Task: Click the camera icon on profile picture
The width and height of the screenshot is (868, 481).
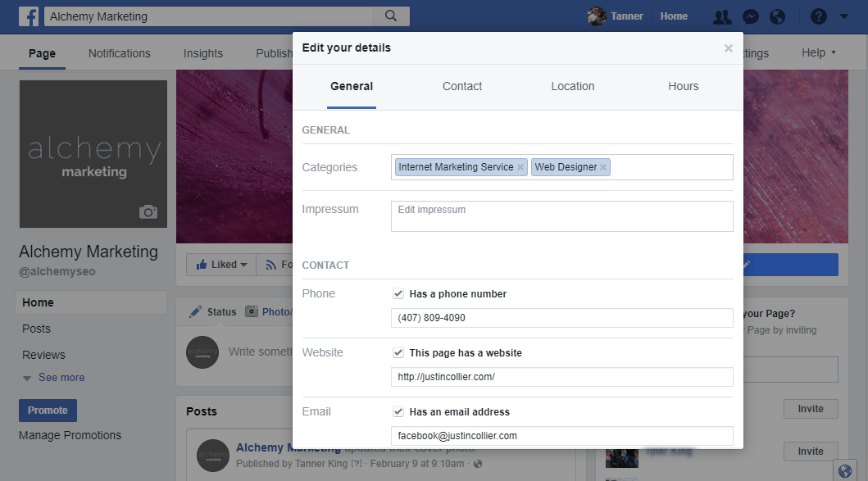Action: (148, 211)
